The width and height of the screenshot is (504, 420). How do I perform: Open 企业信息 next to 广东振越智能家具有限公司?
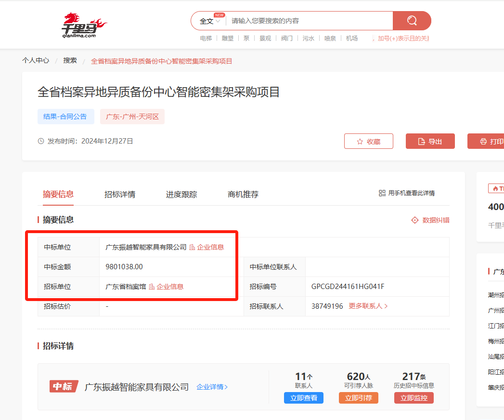(x=207, y=247)
